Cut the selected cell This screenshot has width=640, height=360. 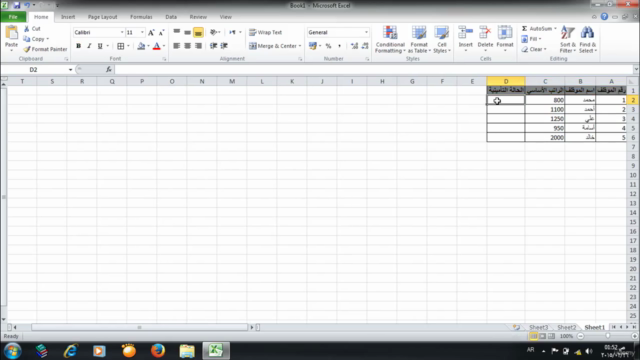click(x=32, y=29)
